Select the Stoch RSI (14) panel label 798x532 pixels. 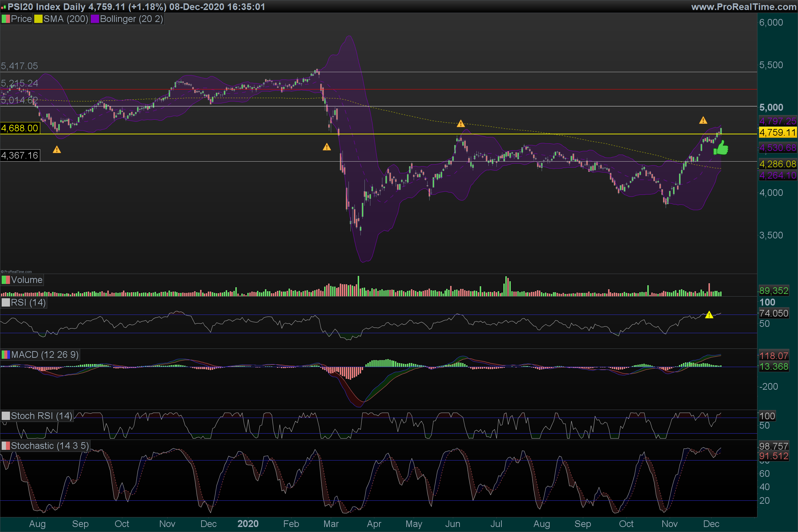(x=41, y=416)
